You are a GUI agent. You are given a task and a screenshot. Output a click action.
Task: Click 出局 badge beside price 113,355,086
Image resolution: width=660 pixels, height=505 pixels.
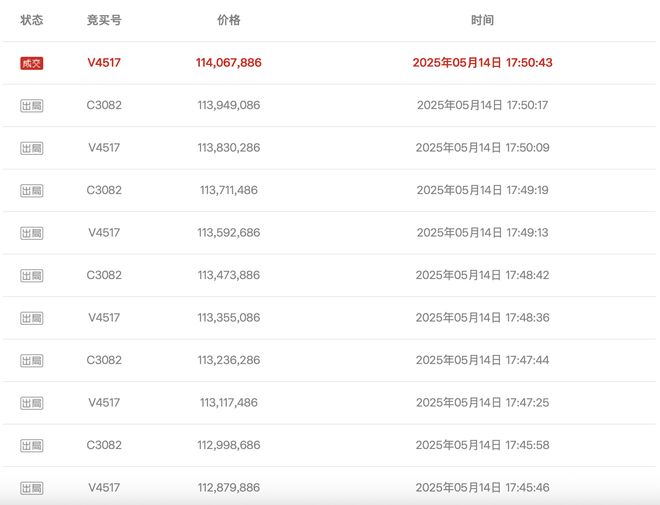click(x=32, y=318)
